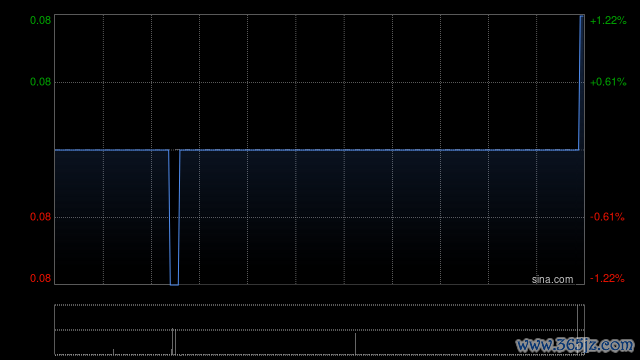Click the -0.61% red axis label

[607, 217]
